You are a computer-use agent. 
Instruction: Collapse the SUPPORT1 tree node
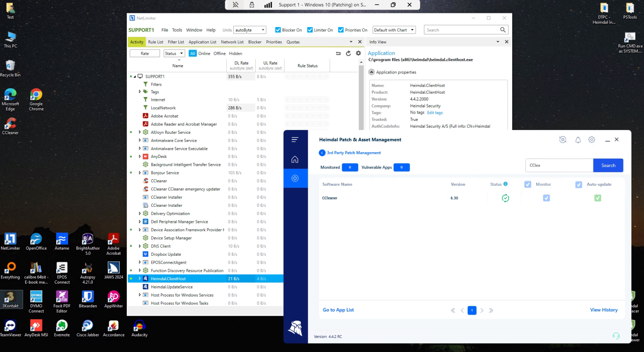click(135, 76)
